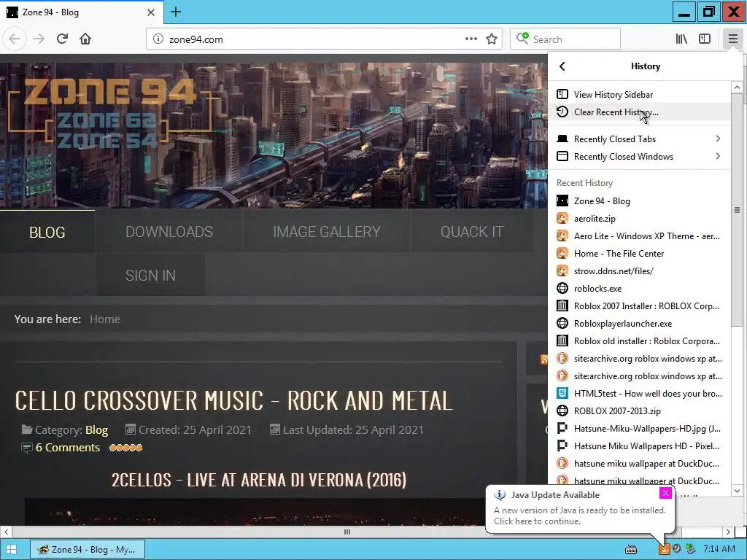This screenshot has height=560, width=747.
Task: Click the Java update tray icon
Action: (664, 550)
